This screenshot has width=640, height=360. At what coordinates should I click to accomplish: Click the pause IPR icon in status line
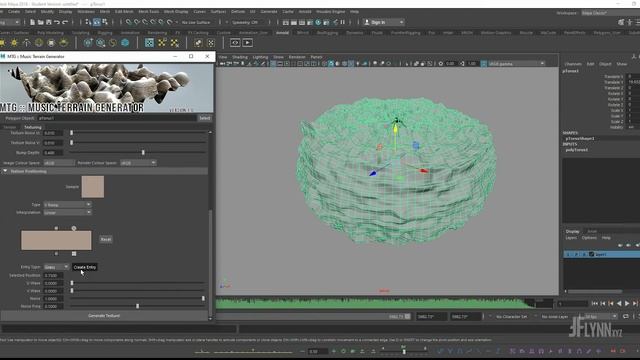pyautogui.click(x=342, y=22)
